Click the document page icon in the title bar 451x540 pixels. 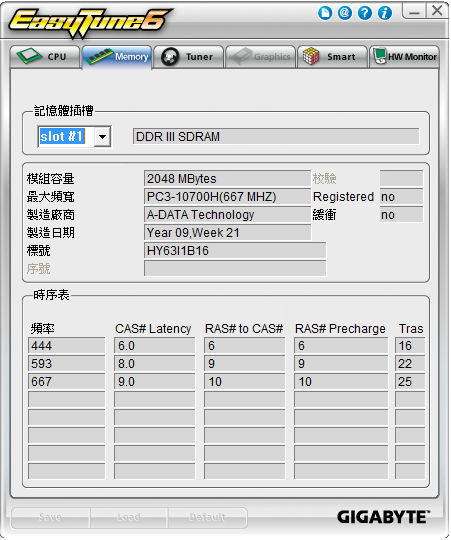click(x=325, y=13)
